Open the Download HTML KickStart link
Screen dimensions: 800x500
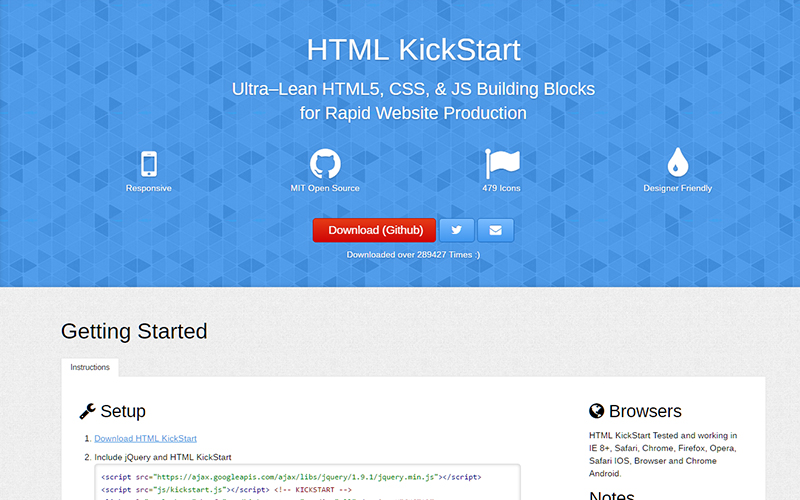[x=145, y=438]
